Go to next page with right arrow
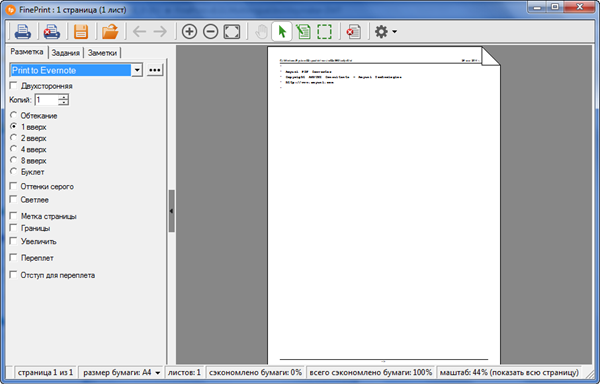 [160, 31]
